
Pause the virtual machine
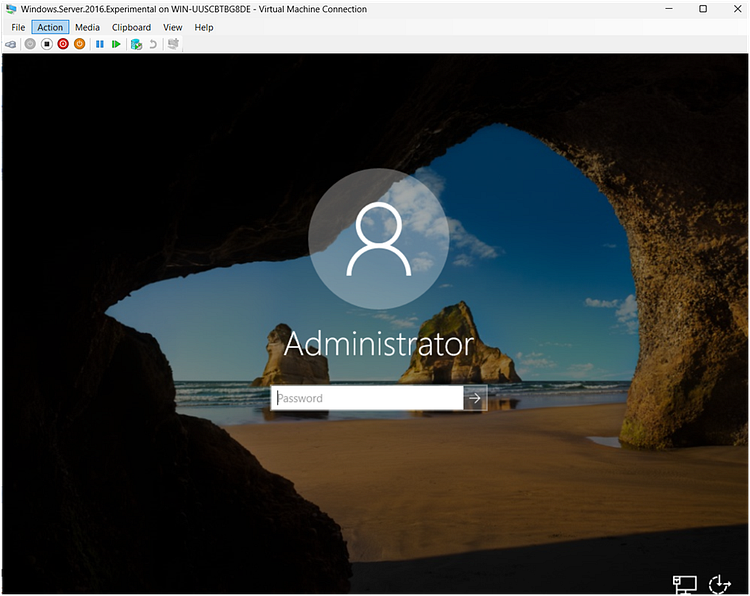99,44
